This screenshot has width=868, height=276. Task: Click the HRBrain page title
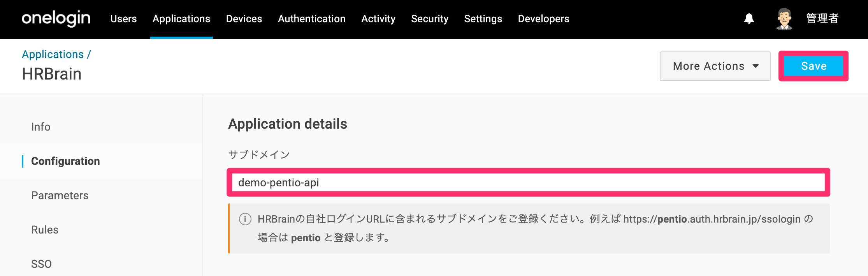tap(52, 74)
